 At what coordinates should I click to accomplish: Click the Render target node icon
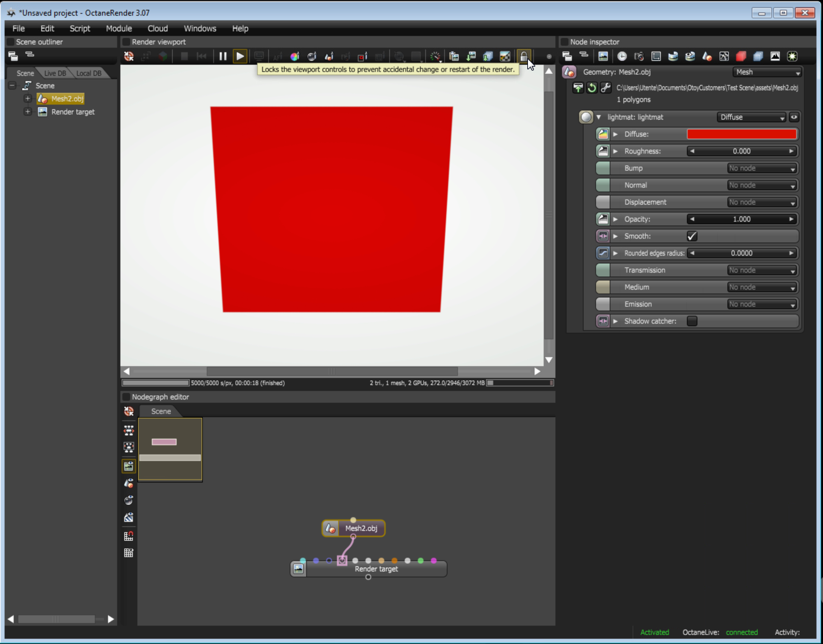[298, 568]
